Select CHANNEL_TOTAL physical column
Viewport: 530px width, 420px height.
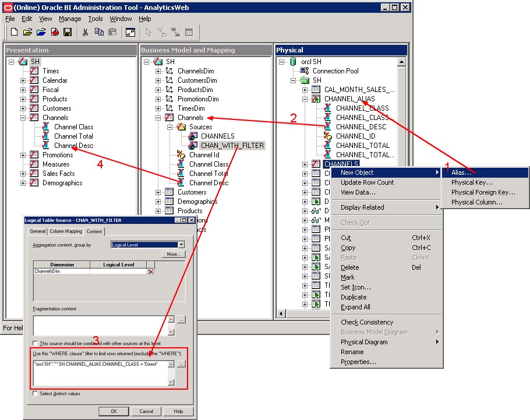[363, 146]
